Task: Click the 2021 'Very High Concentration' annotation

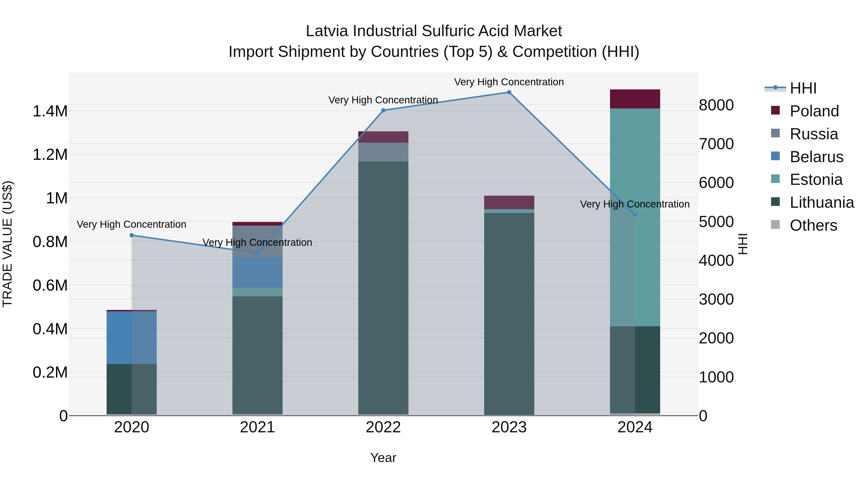Action: (258, 242)
